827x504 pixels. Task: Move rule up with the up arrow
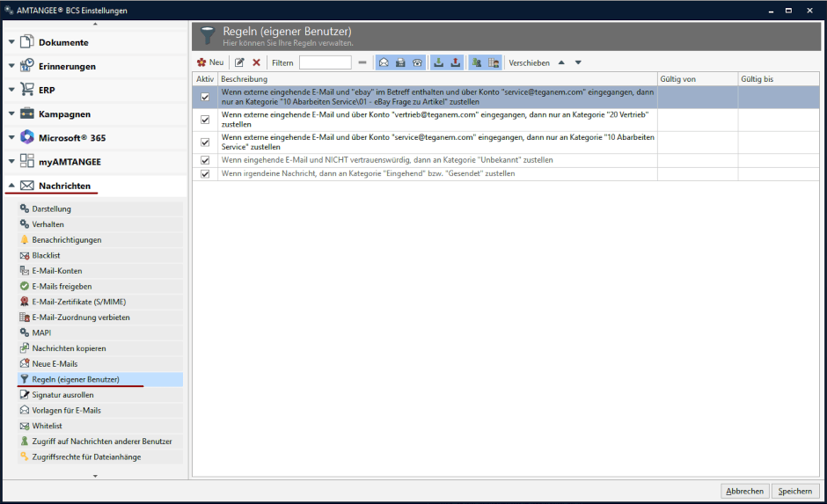click(x=561, y=62)
